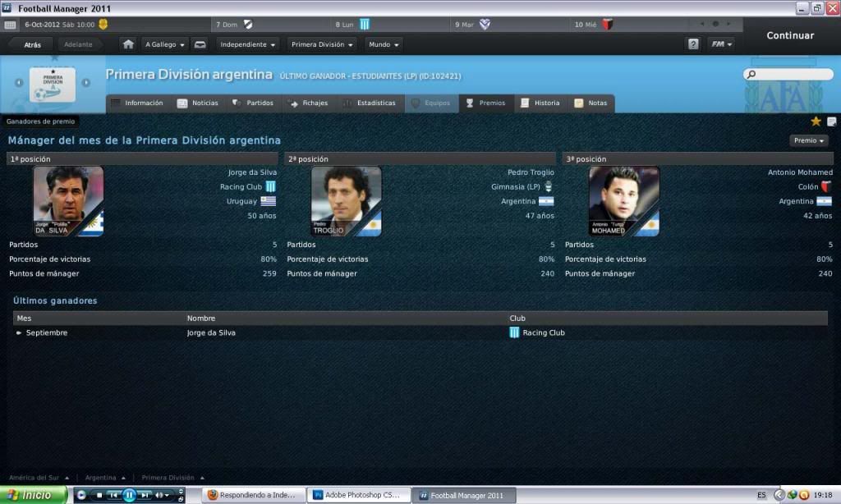Click the 10 Mié Colón badge icon

pyautogui.click(x=607, y=24)
